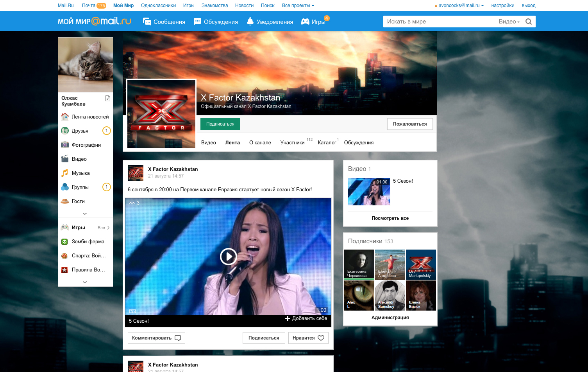Open Games gamepad icon in header
The image size is (588, 372).
305,22
